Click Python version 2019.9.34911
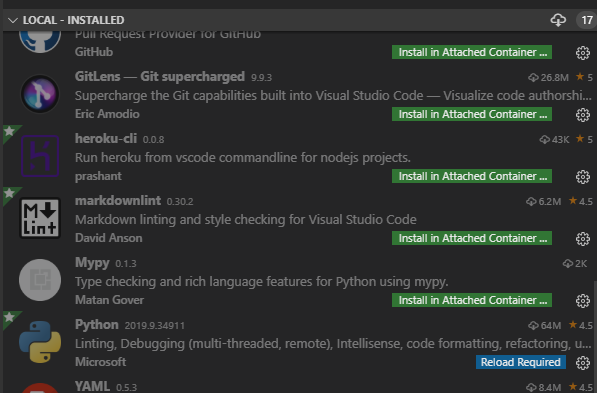The width and height of the screenshot is (597, 393). 155,326
